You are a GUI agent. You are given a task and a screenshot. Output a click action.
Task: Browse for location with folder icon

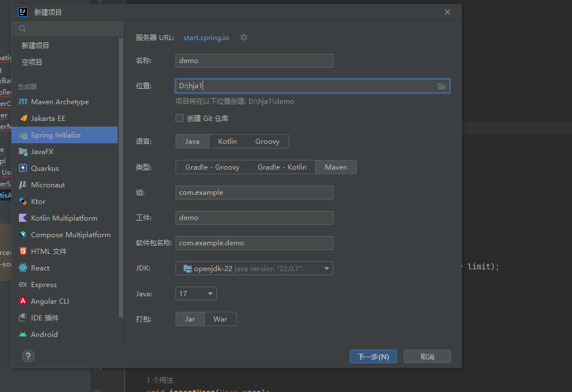pos(442,86)
